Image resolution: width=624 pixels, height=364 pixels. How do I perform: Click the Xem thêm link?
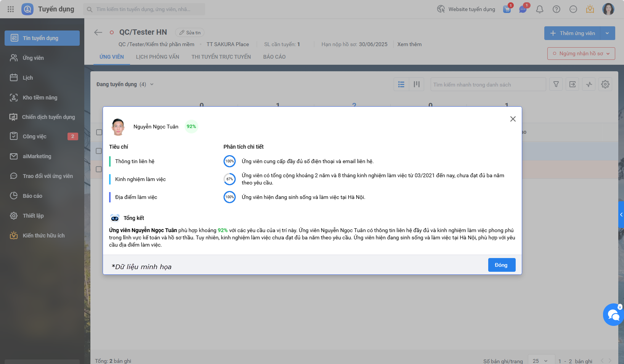pyautogui.click(x=409, y=44)
